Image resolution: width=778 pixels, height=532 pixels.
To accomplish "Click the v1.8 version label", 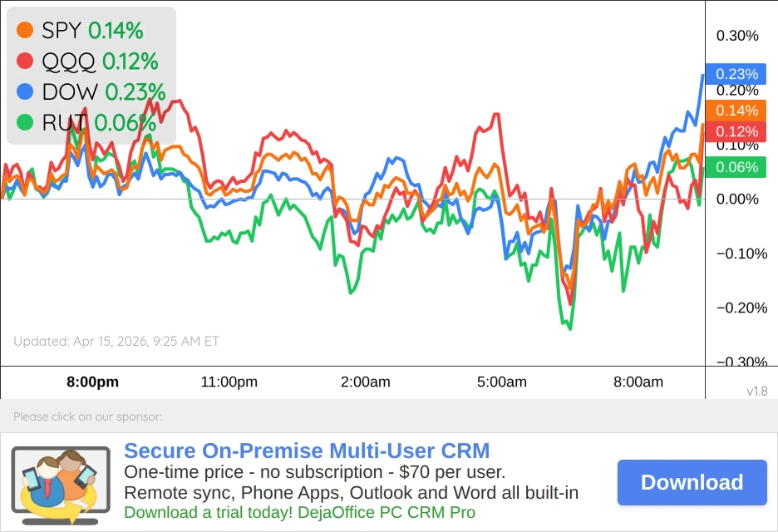I will point(757,391).
